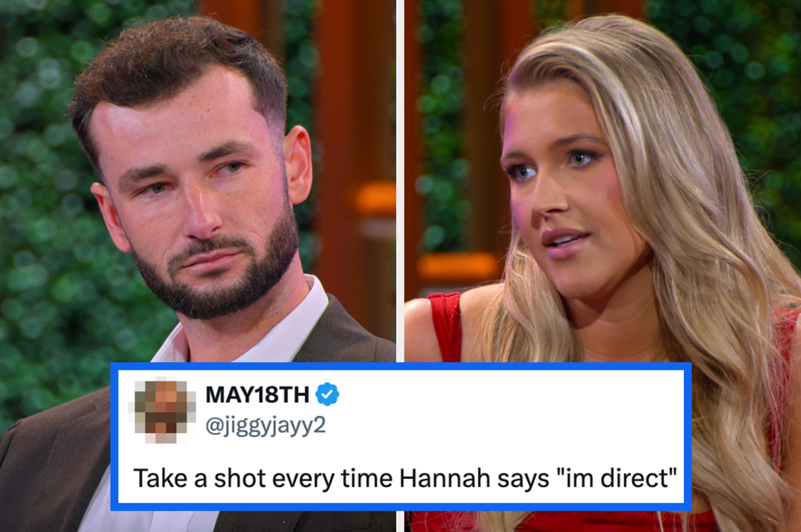Screen dimensions: 801x532
Task: Open the pixelated profile avatar in the tweet
Action: (x=163, y=411)
